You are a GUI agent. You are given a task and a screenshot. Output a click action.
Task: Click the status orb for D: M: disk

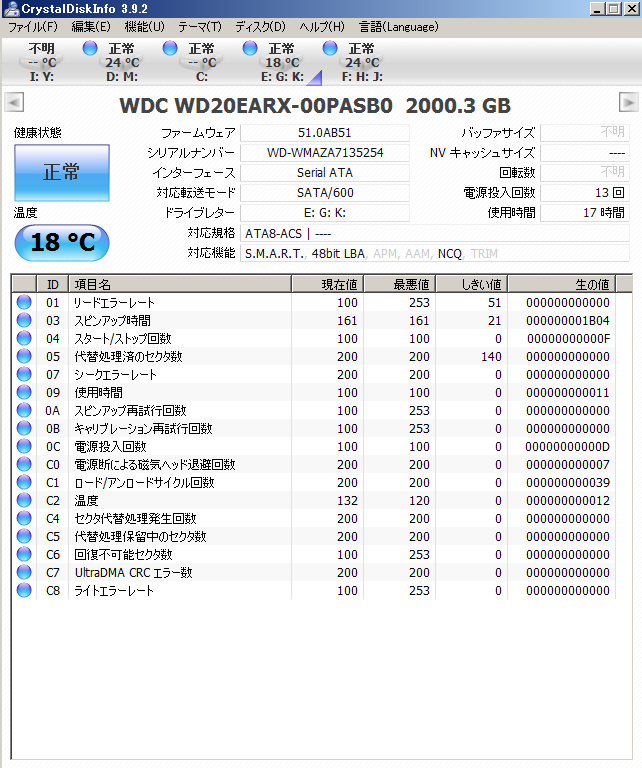tap(90, 48)
